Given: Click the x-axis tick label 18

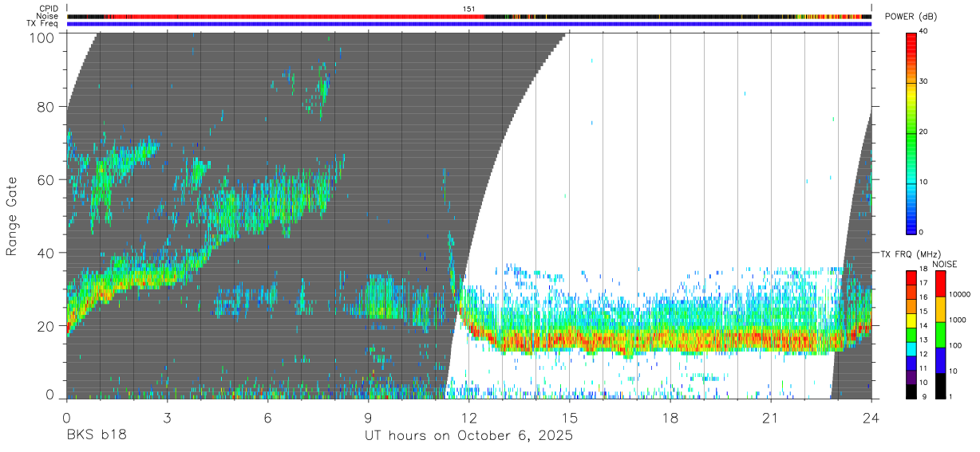Looking at the screenshot, I should point(670,418).
